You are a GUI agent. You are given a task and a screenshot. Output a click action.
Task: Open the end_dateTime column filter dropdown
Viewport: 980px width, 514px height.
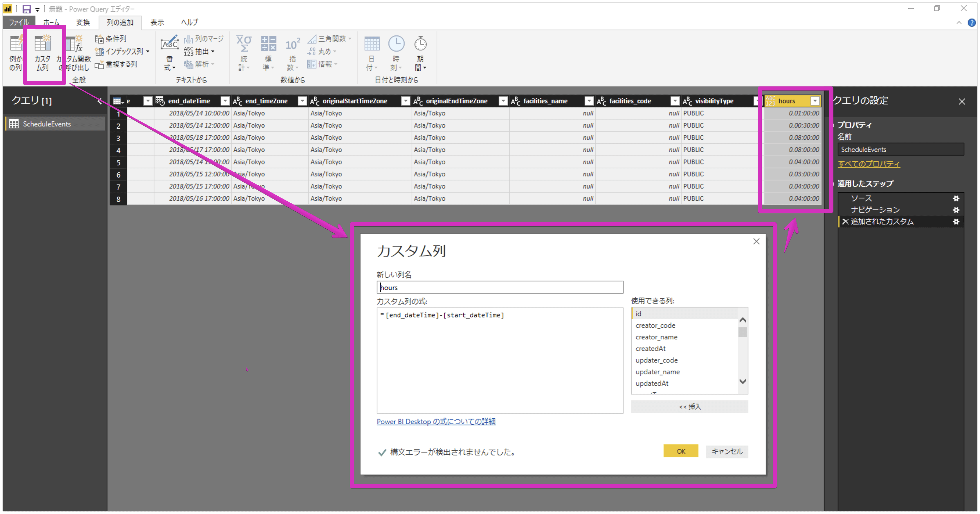point(225,101)
